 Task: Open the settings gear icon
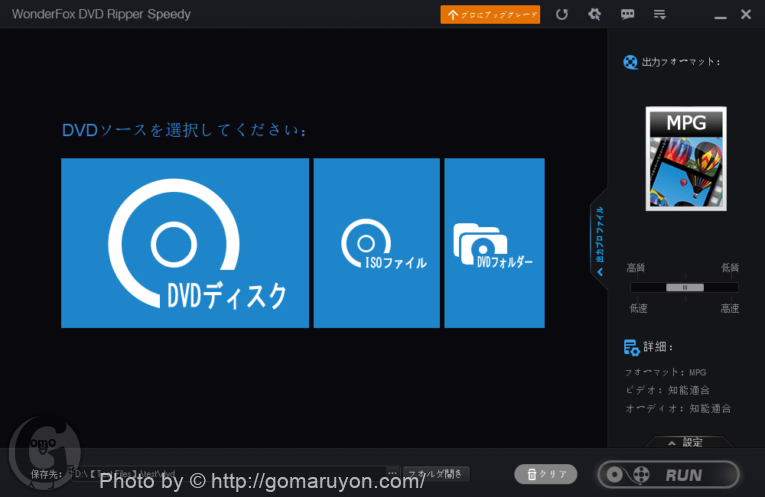tap(594, 15)
